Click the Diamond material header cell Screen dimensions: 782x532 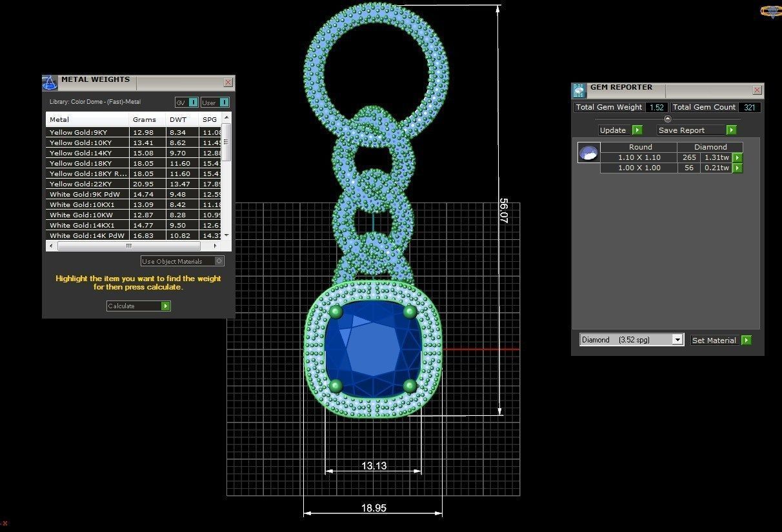click(710, 147)
